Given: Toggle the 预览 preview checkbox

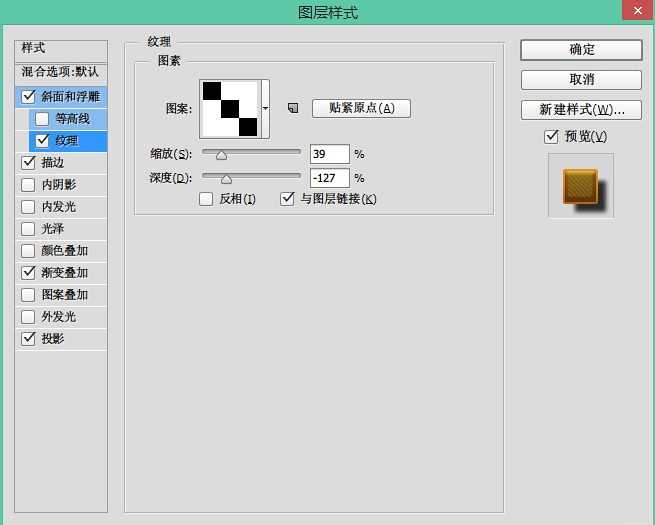Looking at the screenshot, I should 551,136.
